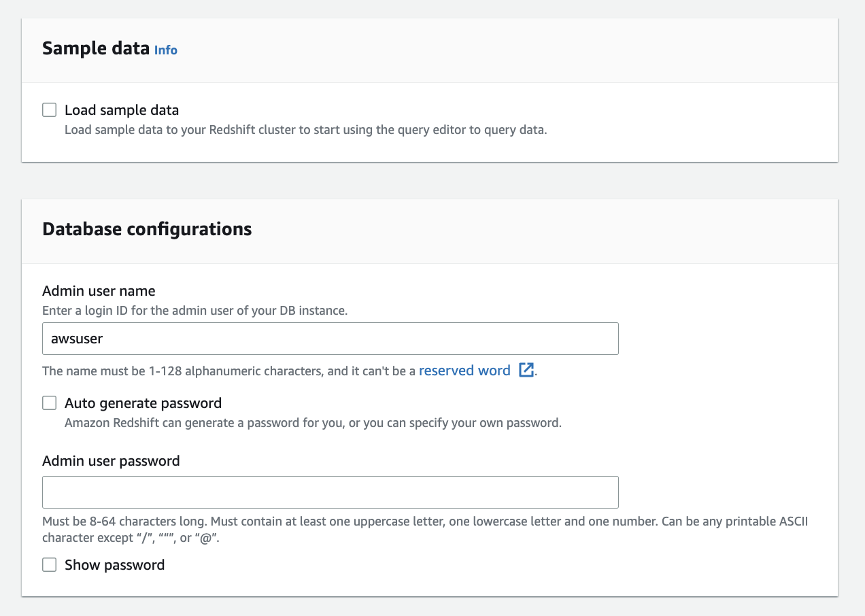The width and height of the screenshot is (865, 616).
Task: Click inside the Admin user name field
Action: (330, 339)
